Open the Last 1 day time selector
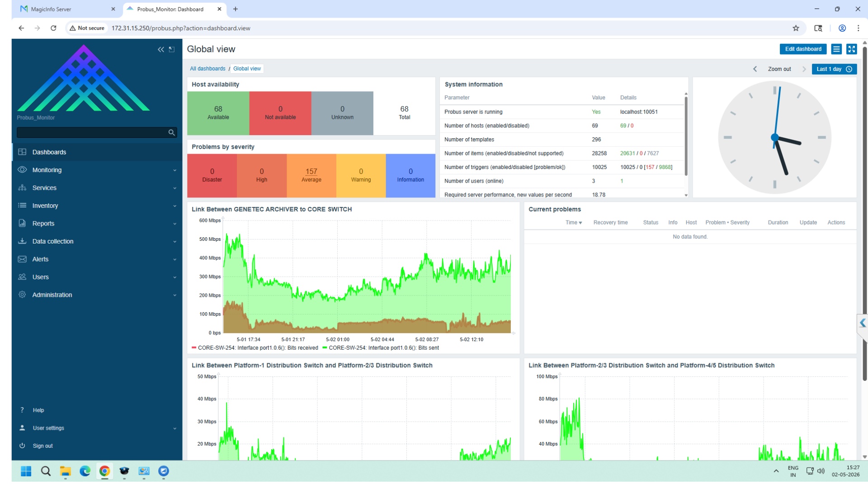Viewport: 868px width, 488px height. [x=834, y=69]
